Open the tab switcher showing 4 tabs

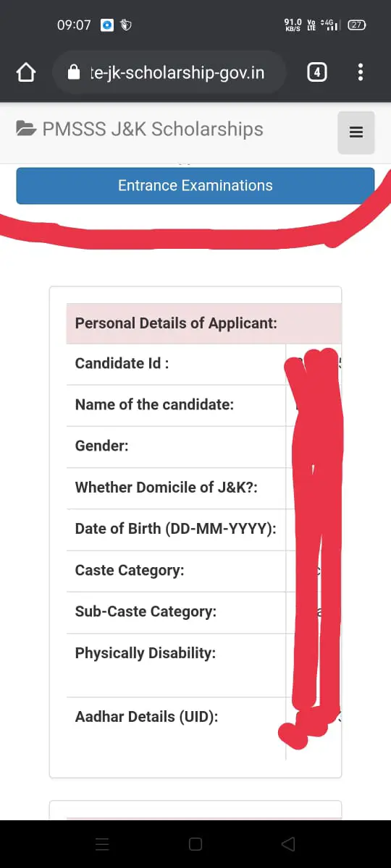tap(316, 72)
